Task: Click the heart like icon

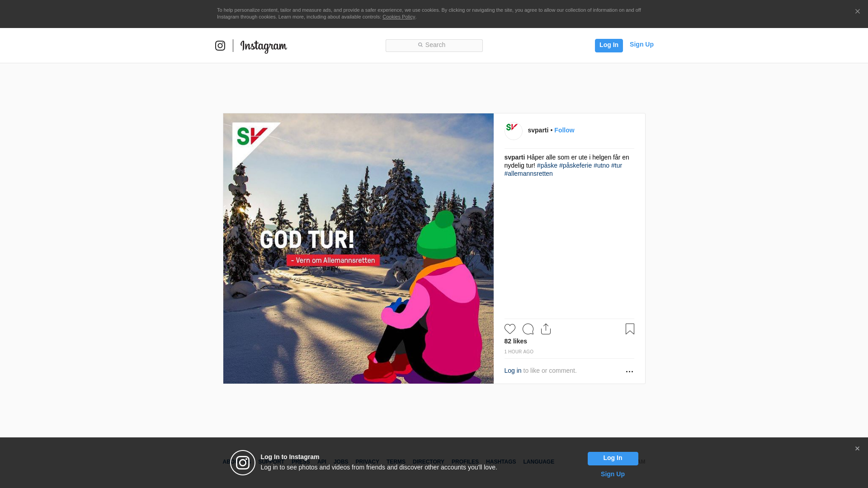Action: click(509, 329)
